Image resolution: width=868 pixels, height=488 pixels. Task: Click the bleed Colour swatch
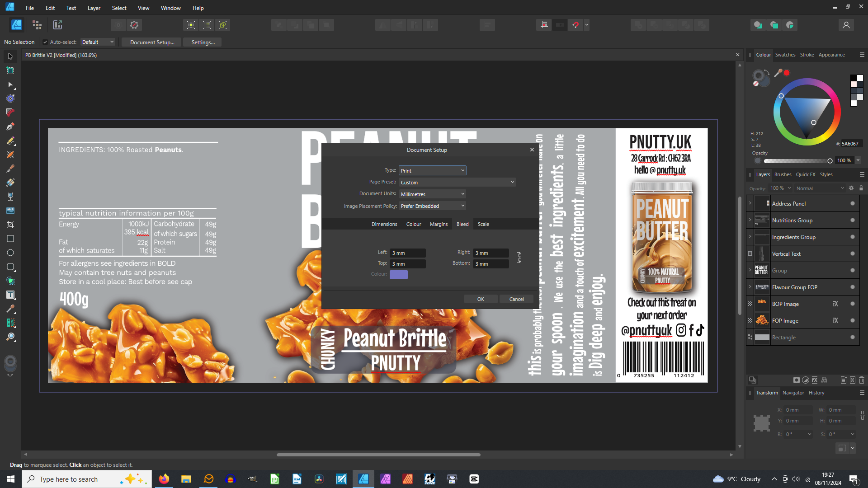[x=399, y=275]
